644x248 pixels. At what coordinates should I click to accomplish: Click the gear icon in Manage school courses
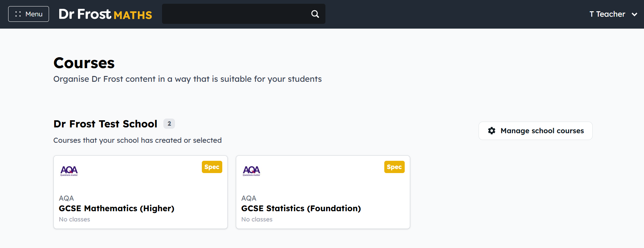point(492,131)
